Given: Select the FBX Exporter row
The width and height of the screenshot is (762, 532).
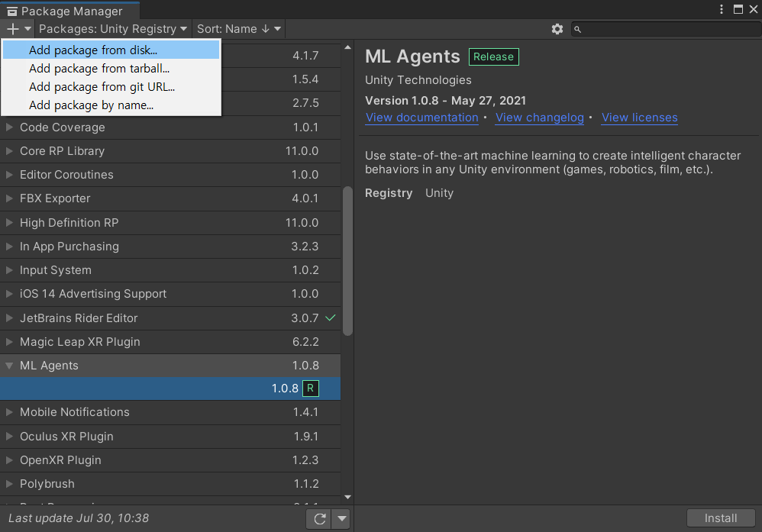Looking at the screenshot, I should [170, 198].
